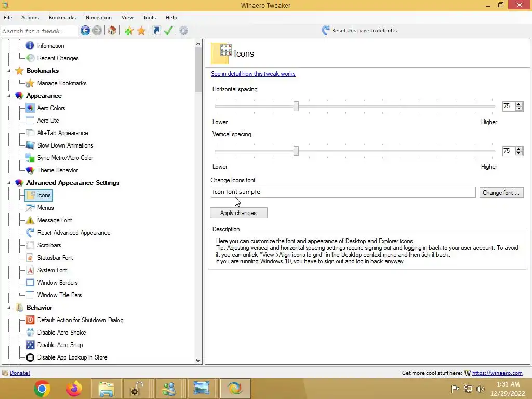Viewport: 532px width, 399px height.
Task: Click the Information tree icon
Action: point(30,46)
